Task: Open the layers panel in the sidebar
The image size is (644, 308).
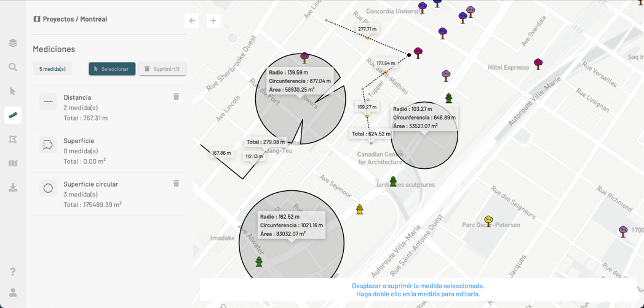Action: pyautogui.click(x=13, y=43)
